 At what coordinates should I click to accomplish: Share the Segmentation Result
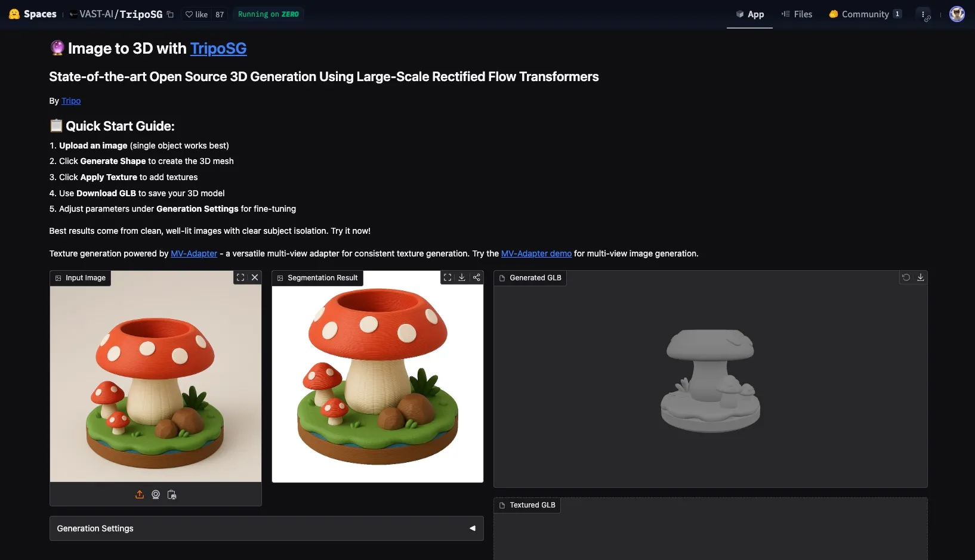477,277
